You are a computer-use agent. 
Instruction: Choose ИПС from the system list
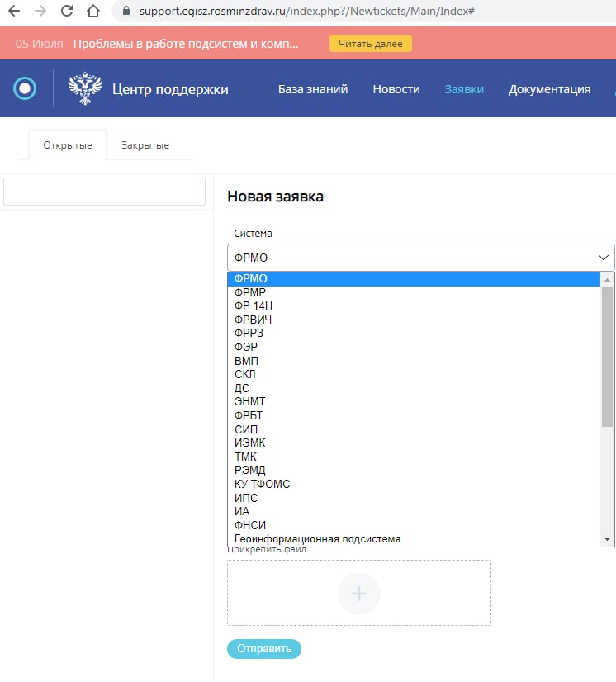click(x=414, y=498)
